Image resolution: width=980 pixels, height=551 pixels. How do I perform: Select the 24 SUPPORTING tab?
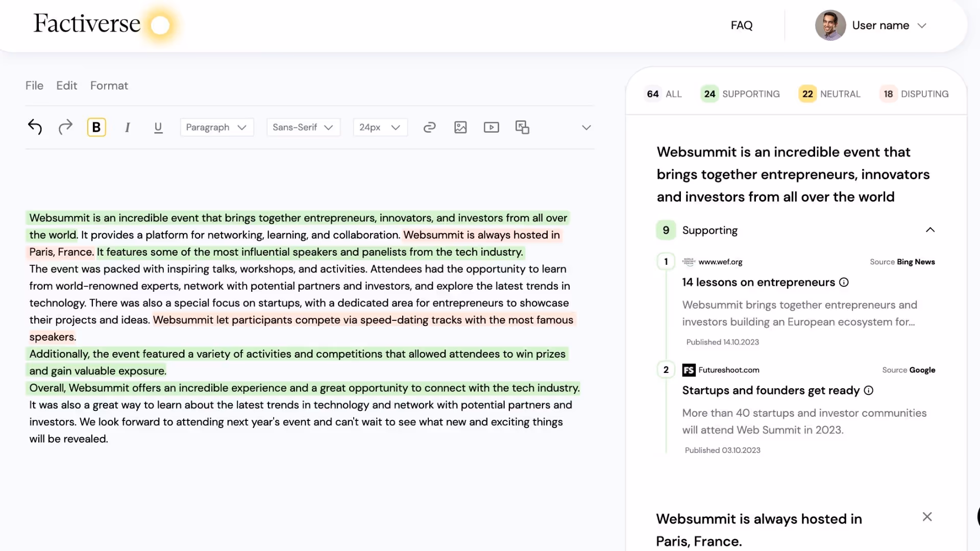click(x=741, y=94)
